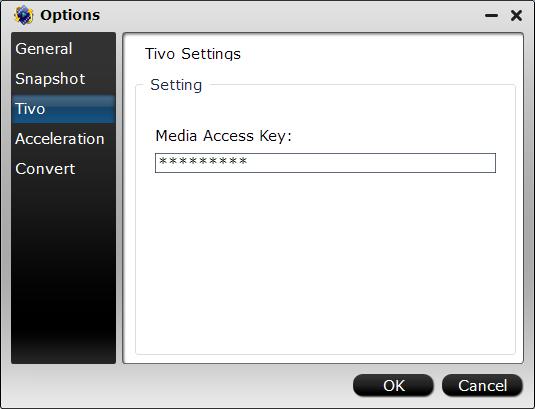This screenshot has height=409, width=535.
Task: Click the Media Access Key label
Action: click(x=224, y=136)
